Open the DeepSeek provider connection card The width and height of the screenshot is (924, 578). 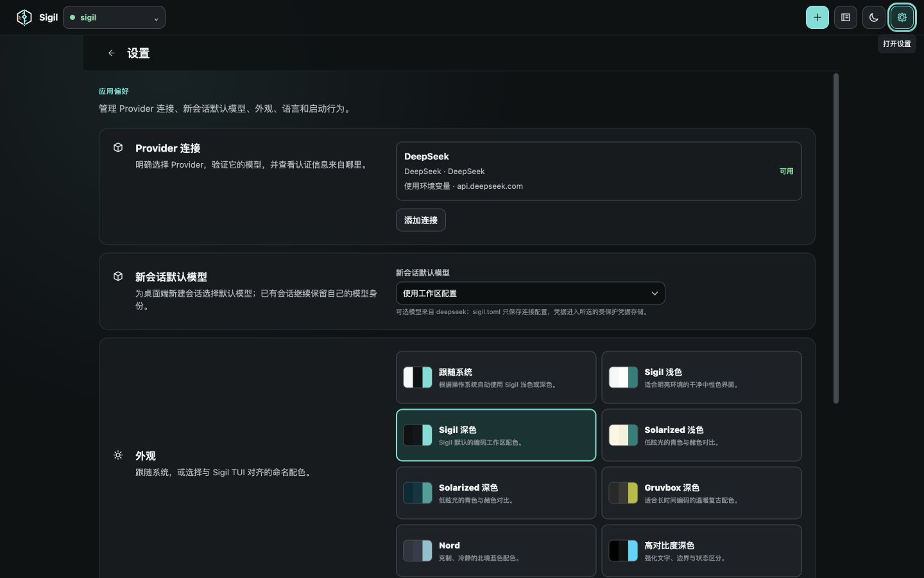(x=599, y=171)
